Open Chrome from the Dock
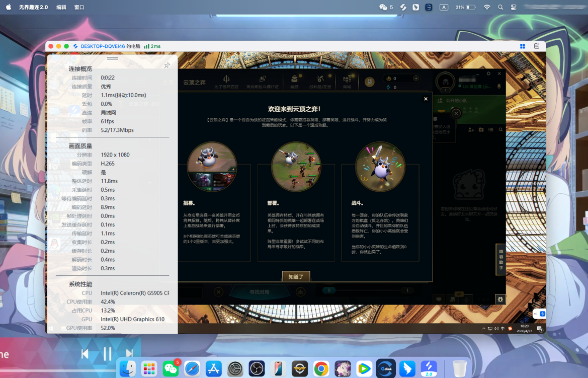Viewport: 588px width, 378px height. pos(321,368)
